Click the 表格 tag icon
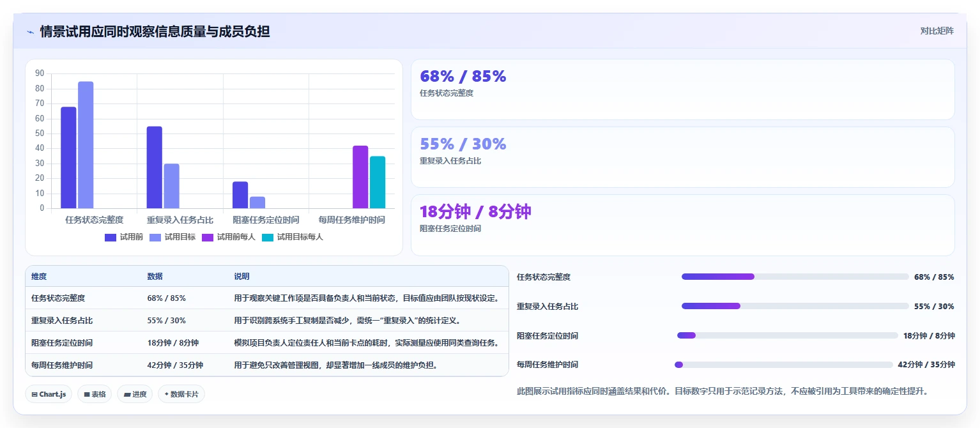Screen dimensions: 980x428 click(x=87, y=395)
